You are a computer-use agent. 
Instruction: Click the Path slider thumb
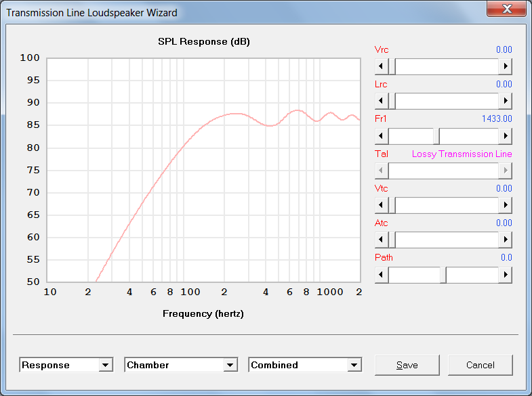(443, 274)
